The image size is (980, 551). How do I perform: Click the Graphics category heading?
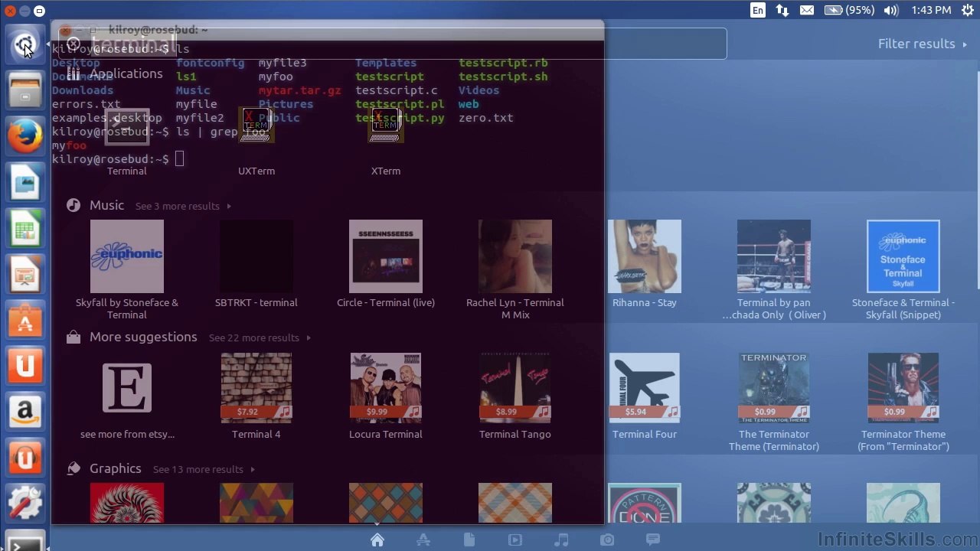pos(116,468)
